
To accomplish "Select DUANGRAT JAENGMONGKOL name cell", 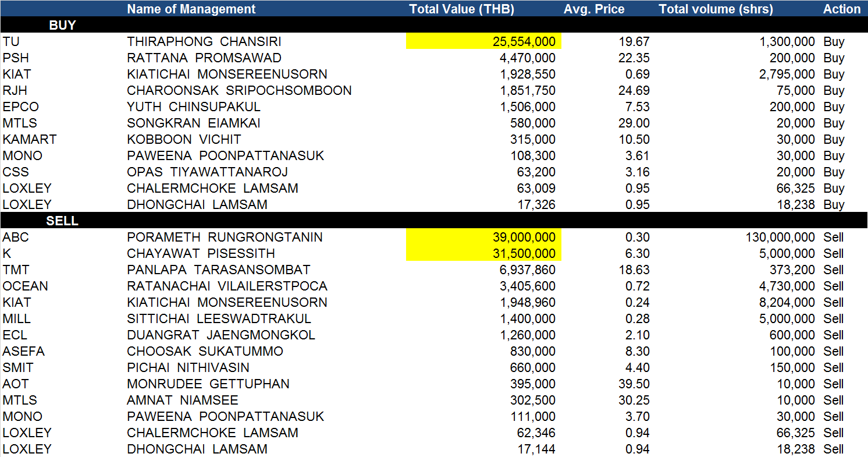I will (221, 335).
